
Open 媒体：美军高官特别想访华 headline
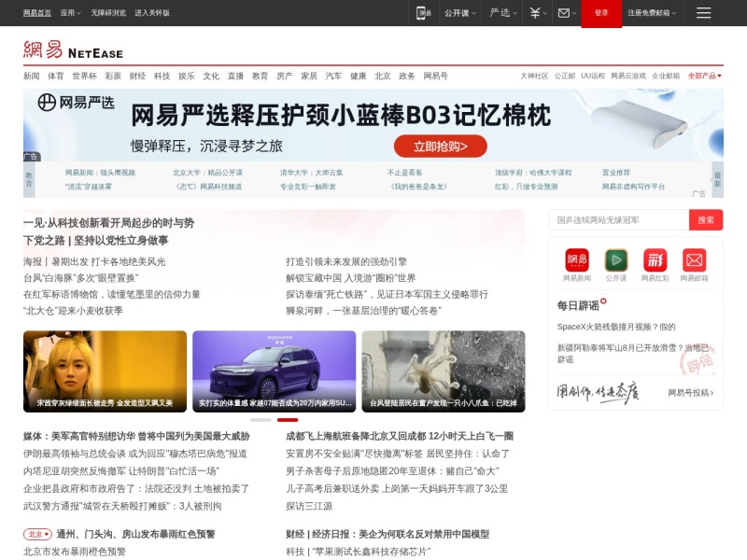[136, 436]
